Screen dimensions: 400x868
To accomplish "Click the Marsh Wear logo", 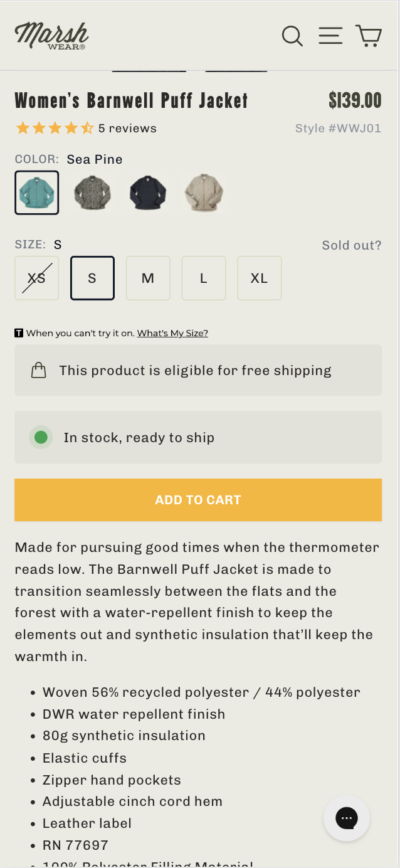I will pos(51,35).
